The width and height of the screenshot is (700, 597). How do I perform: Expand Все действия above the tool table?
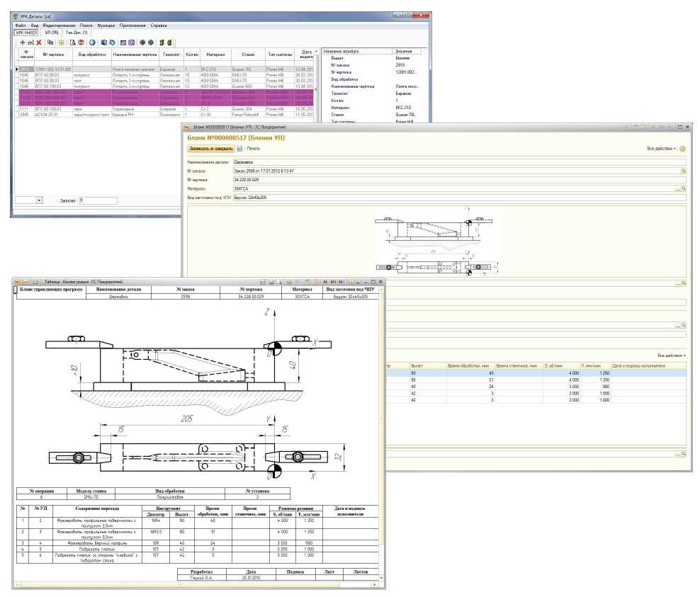click(672, 355)
